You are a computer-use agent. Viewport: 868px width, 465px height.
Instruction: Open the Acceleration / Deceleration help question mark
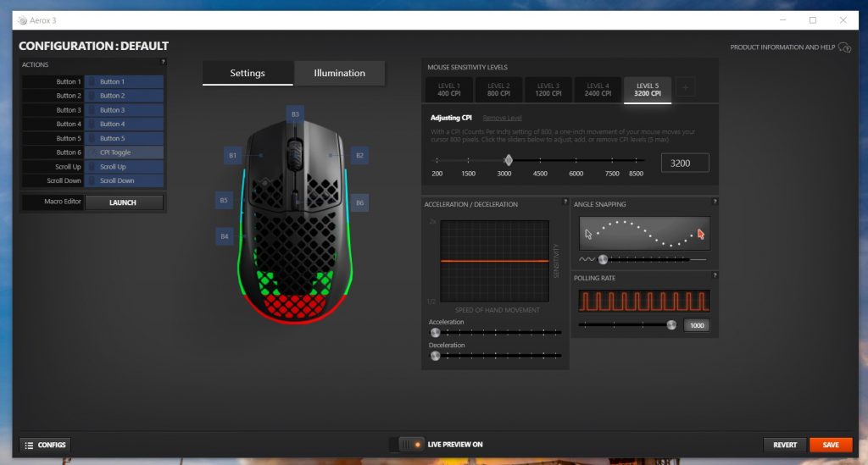565,202
